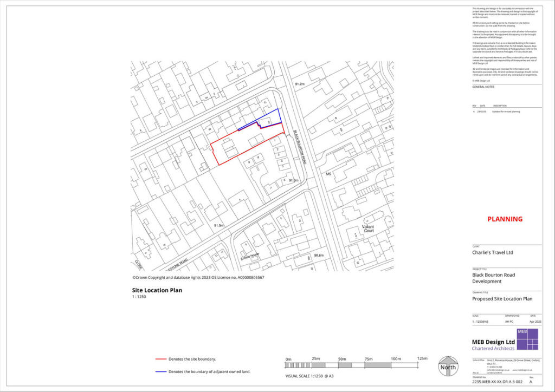
Task: Click the 'Enfield House' map label
Action: [x=250, y=256]
